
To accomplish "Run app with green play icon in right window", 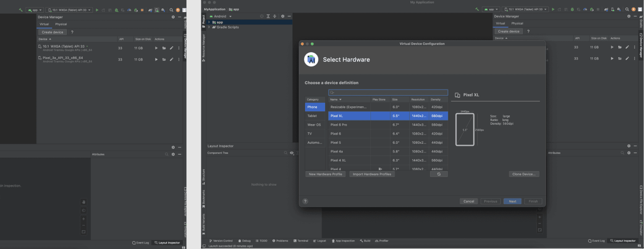I will (553, 9).
